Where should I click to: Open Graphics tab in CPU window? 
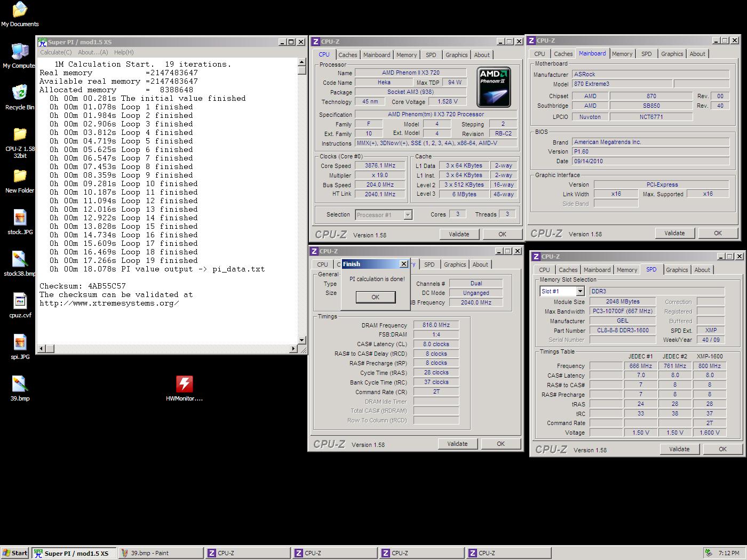(456, 55)
